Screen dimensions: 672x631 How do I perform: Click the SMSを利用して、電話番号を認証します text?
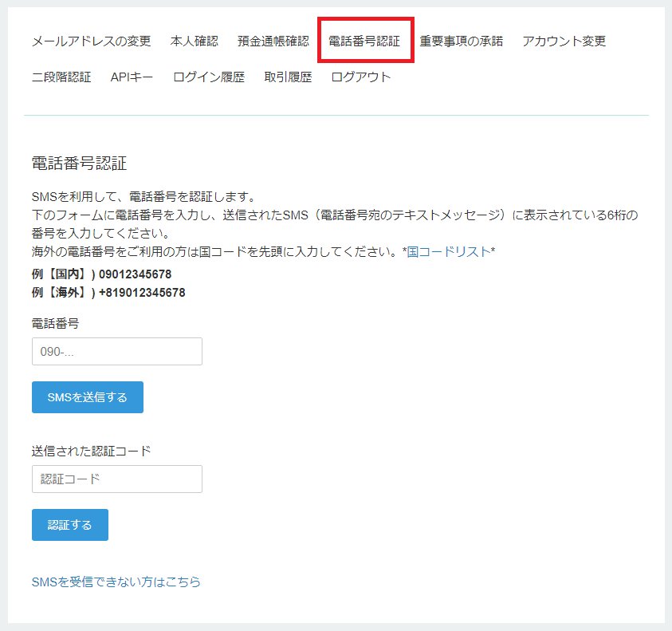tap(143, 197)
